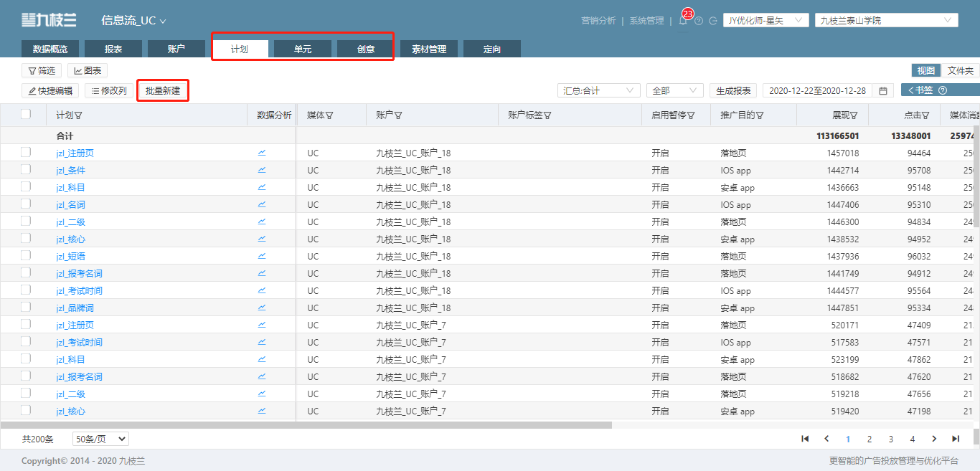Tick the select-all checkbox in table header
Image resolution: width=980 pixels, height=471 pixels.
point(26,114)
